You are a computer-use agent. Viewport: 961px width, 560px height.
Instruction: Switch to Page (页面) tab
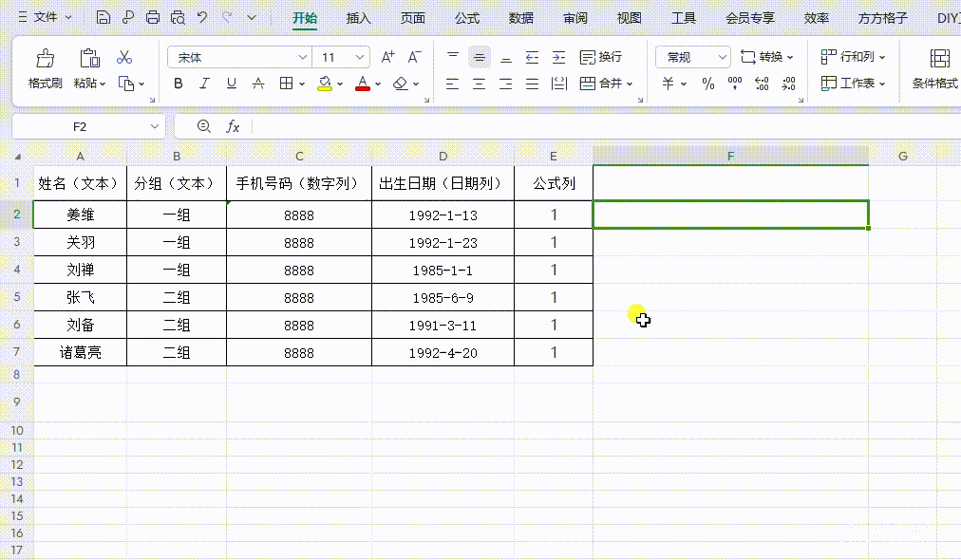[412, 18]
